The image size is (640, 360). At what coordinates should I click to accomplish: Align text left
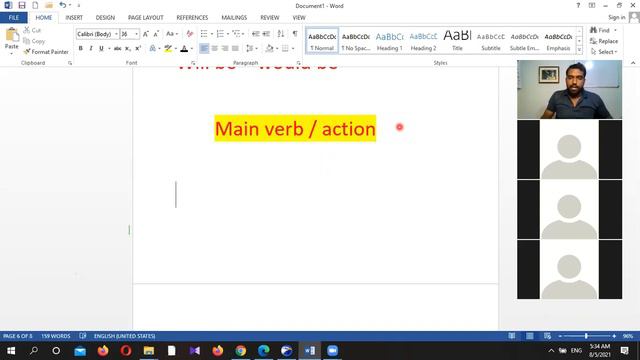[204, 48]
